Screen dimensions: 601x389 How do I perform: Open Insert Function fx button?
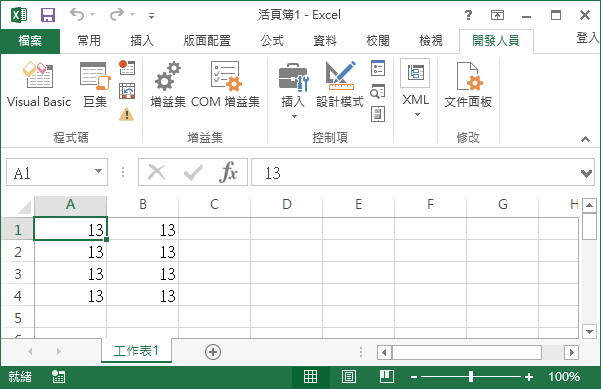coord(229,172)
